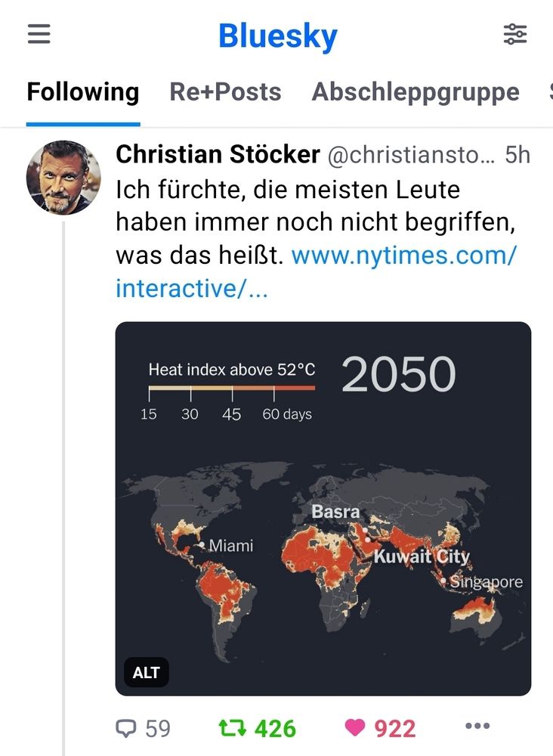Tap the Bluesky logo title

(x=278, y=36)
